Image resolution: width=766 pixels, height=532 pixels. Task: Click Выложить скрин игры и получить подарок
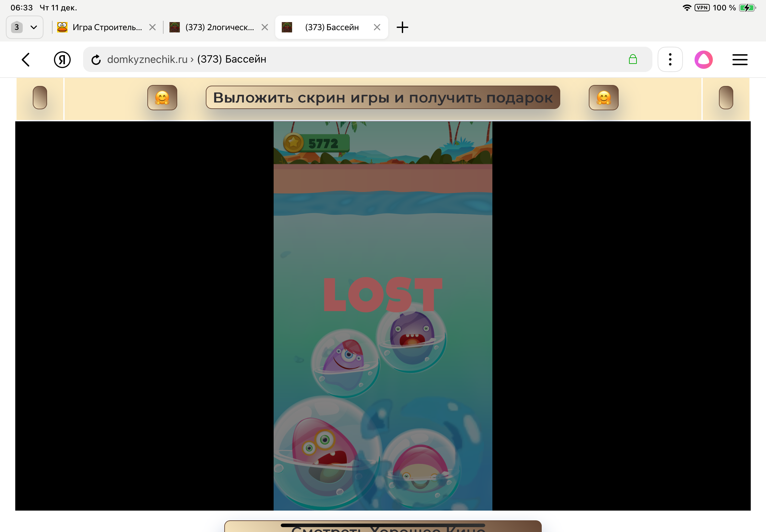(382, 98)
